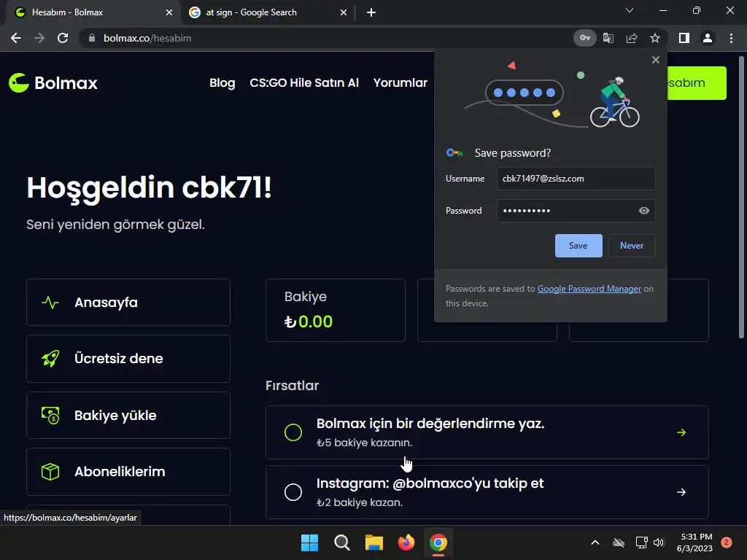
Task: Open the Blog menu item
Action: coord(222,83)
